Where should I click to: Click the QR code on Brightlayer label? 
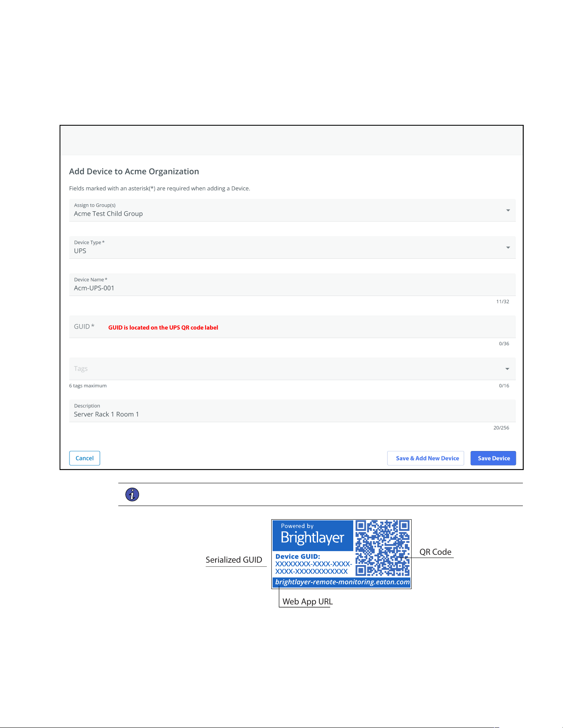(x=383, y=548)
